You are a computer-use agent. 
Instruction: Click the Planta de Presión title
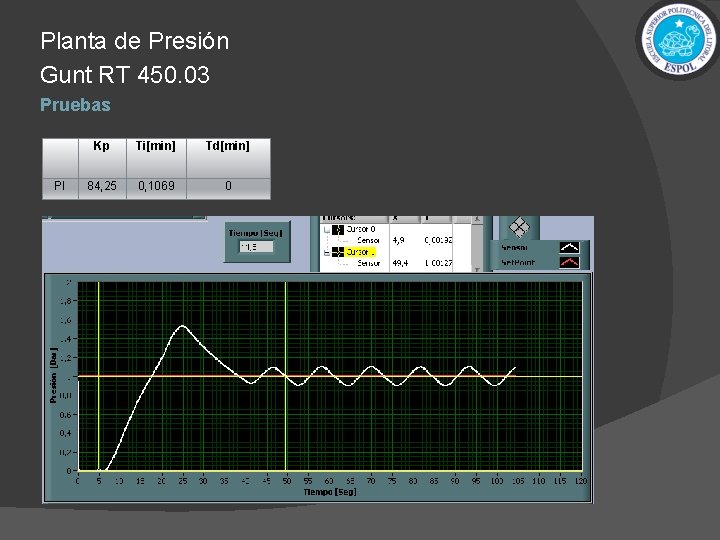135,41
